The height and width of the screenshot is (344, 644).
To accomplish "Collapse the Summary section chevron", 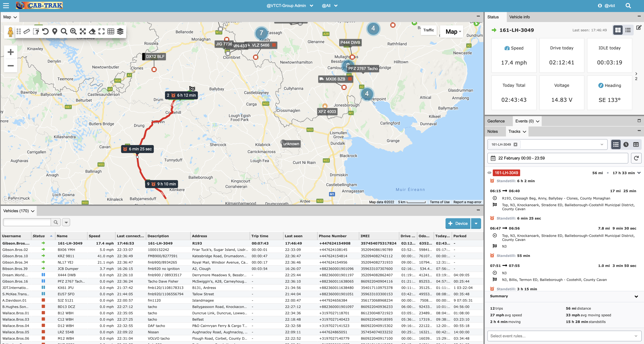I will coord(636,296).
